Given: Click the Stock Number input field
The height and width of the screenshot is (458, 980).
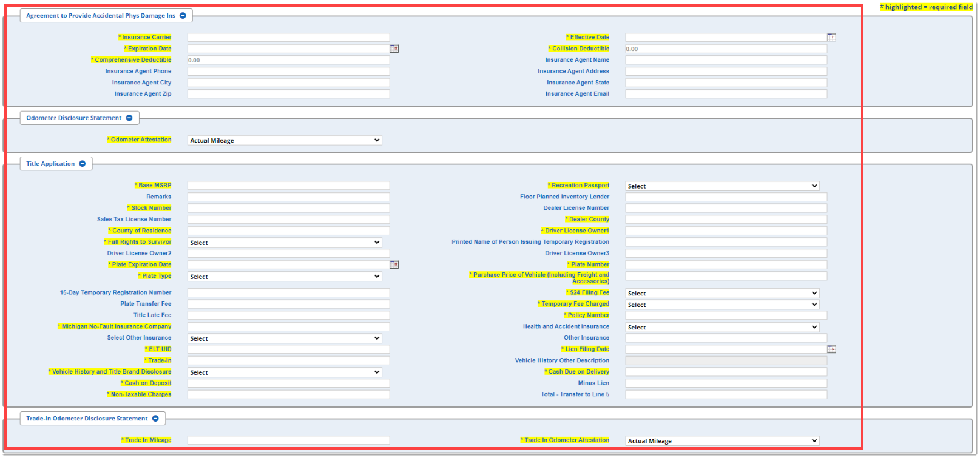Looking at the screenshot, I should click(288, 208).
